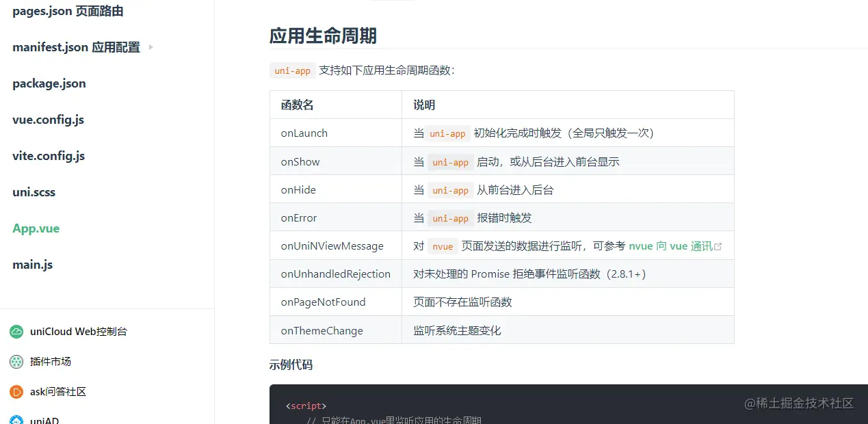Click the 监听系统主题变化 description
Viewport: 868px width, 424px height.
click(457, 331)
